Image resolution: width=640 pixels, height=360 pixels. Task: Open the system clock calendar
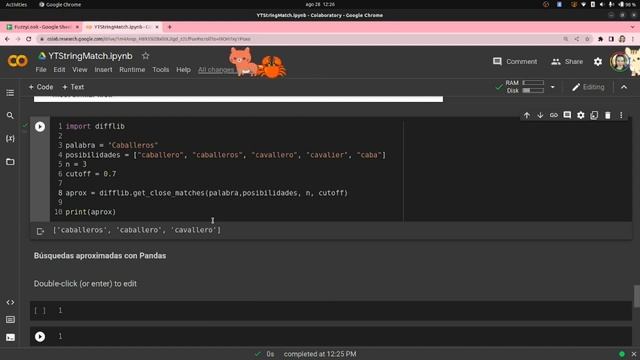(x=320, y=4)
